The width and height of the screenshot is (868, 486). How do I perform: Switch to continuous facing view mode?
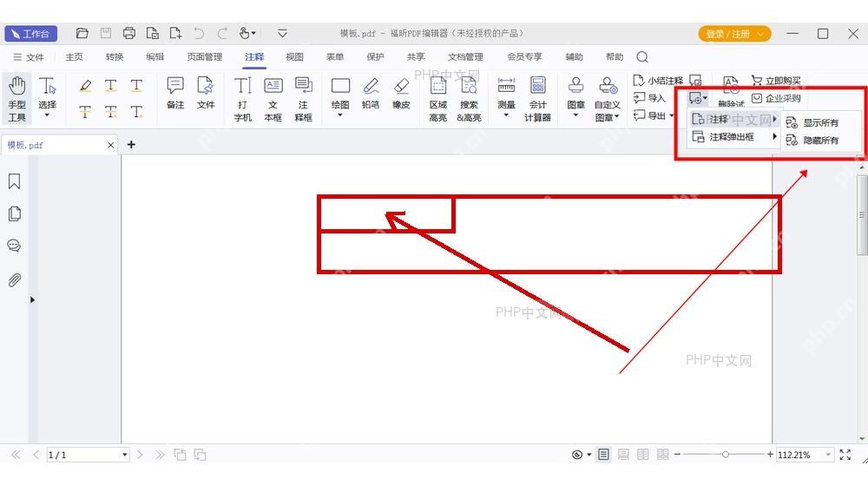[x=662, y=455]
